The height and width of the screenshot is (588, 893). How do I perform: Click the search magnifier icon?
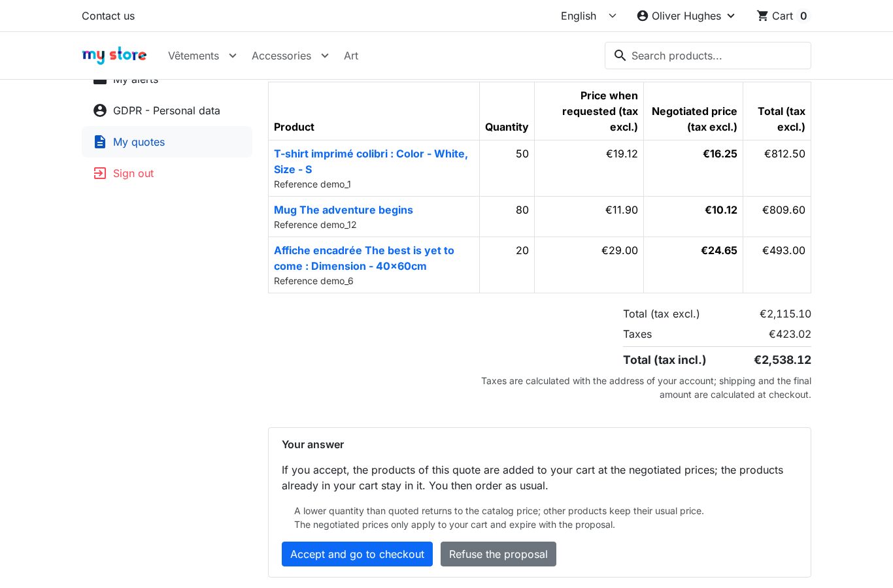[x=620, y=56]
